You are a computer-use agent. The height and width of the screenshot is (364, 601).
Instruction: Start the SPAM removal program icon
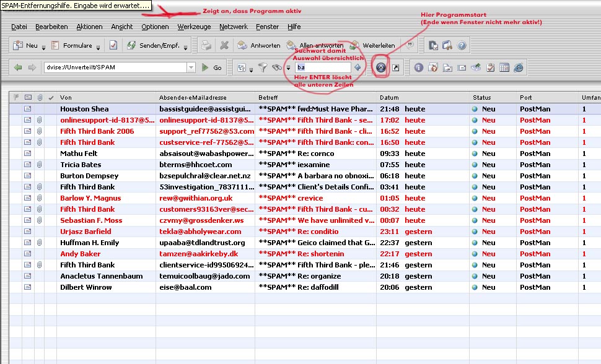[380, 67]
